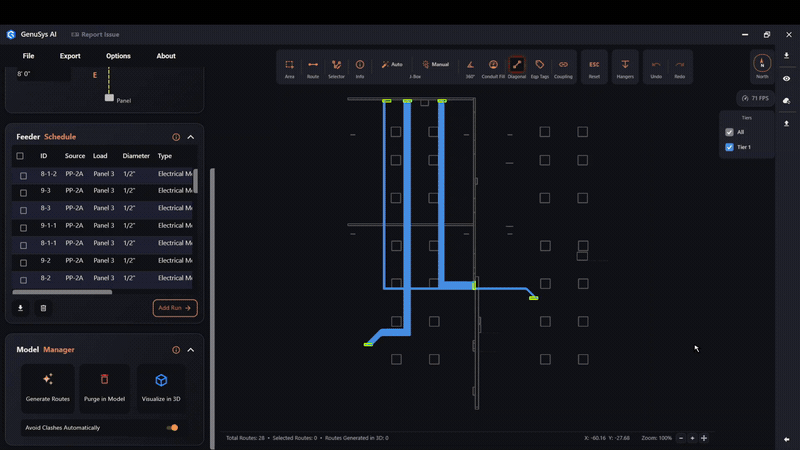Viewport: 800px width, 450px height.
Task: Click the left panel vertical scrollbar
Action: 212,308
